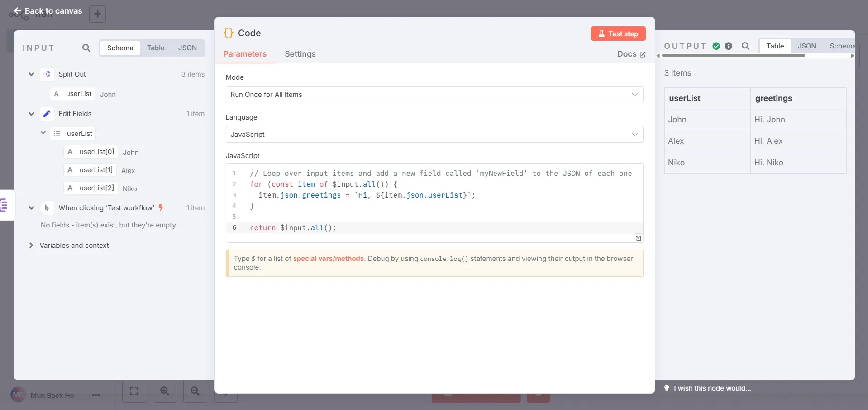Click the zoom in magnifier on canvas
This screenshot has width=868, height=410.
click(165, 391)
